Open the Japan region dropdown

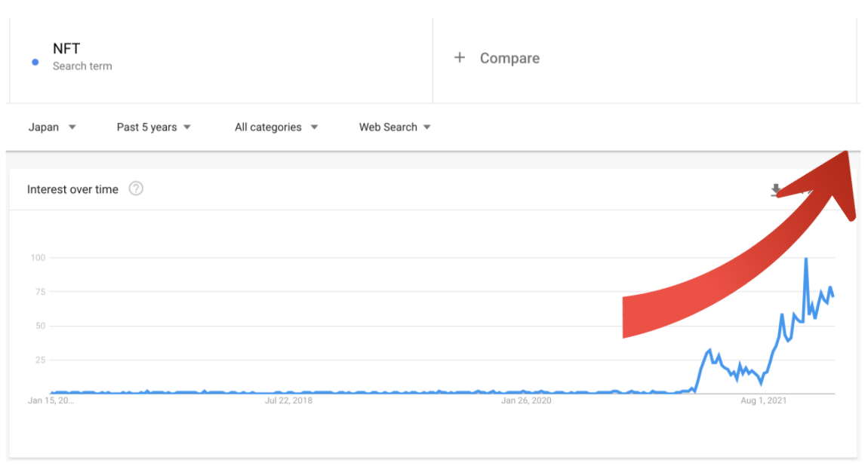point(52,127)
